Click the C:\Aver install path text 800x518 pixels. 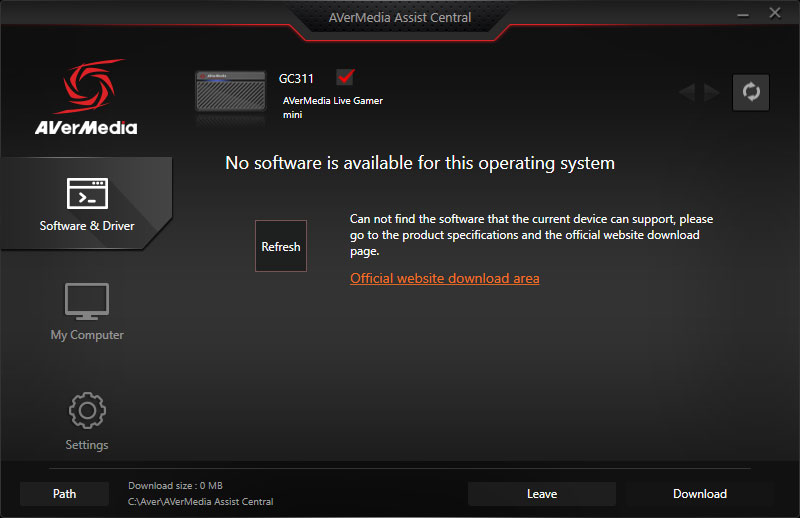pos(200,502)
